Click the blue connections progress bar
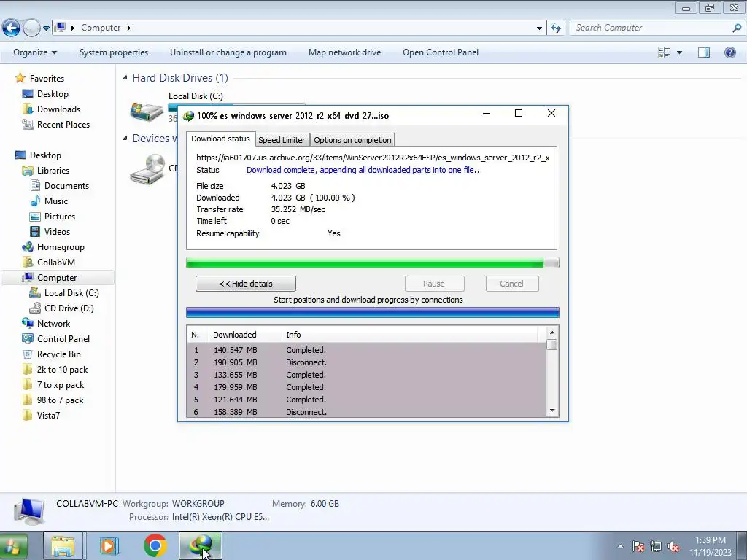The width and height of the screenshot is (747, 560). pos(372,312)
